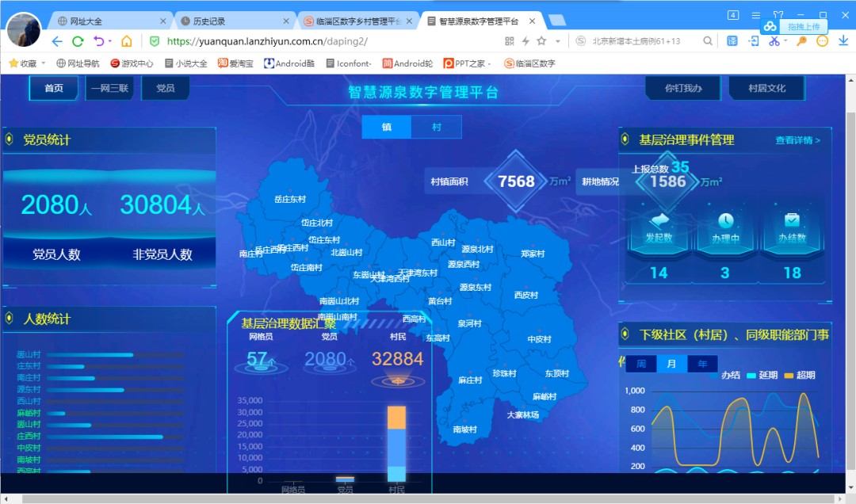The height and width of the screenshot is (504, 856).
Task: Select 年 time range for chart
Action: pos(702,364)
